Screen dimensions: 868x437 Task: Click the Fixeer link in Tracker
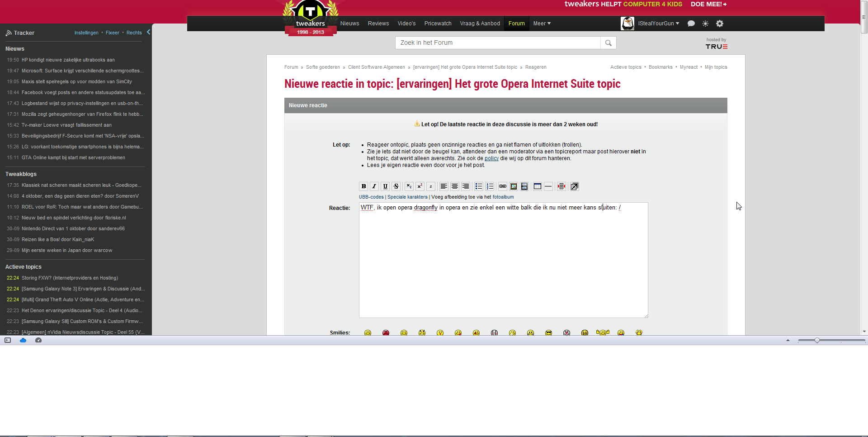(113, 33)
